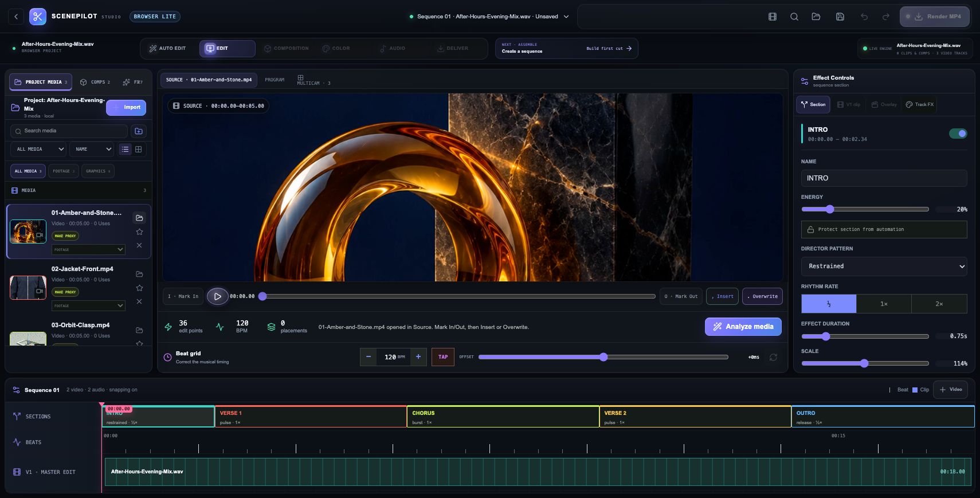Play the source clip
The height and width of the screenshot is (498, 980).
[217, 296]
